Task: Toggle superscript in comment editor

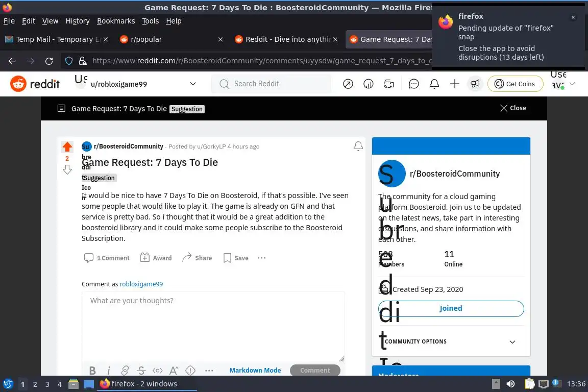Action: [x=174, y=371]
